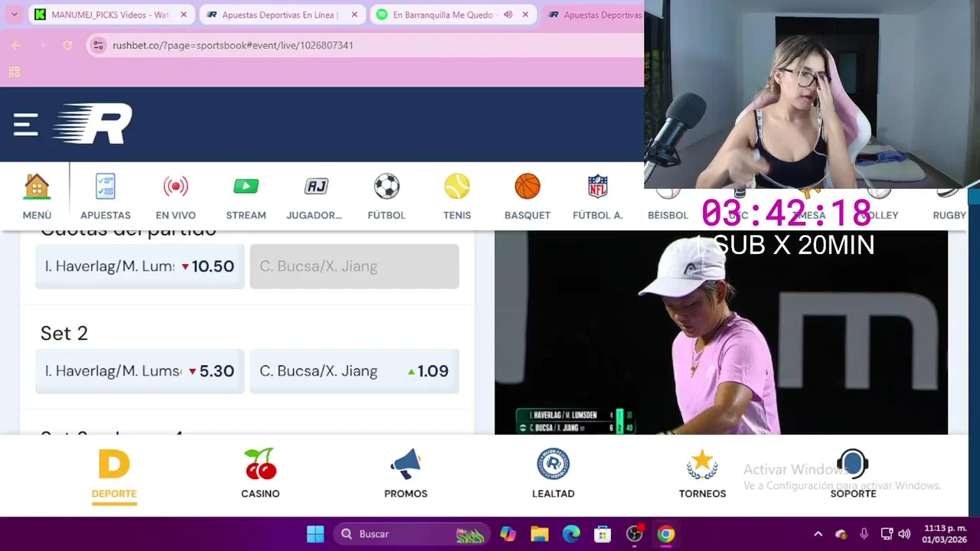The image size is (980, 551).
Task: Mute audio on En Barranquilla tab
Action: click(x=508, y=15)
